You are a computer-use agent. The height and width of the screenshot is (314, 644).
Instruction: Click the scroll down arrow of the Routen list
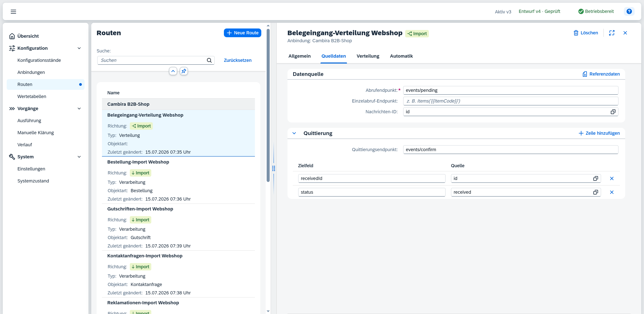(268, 311)
